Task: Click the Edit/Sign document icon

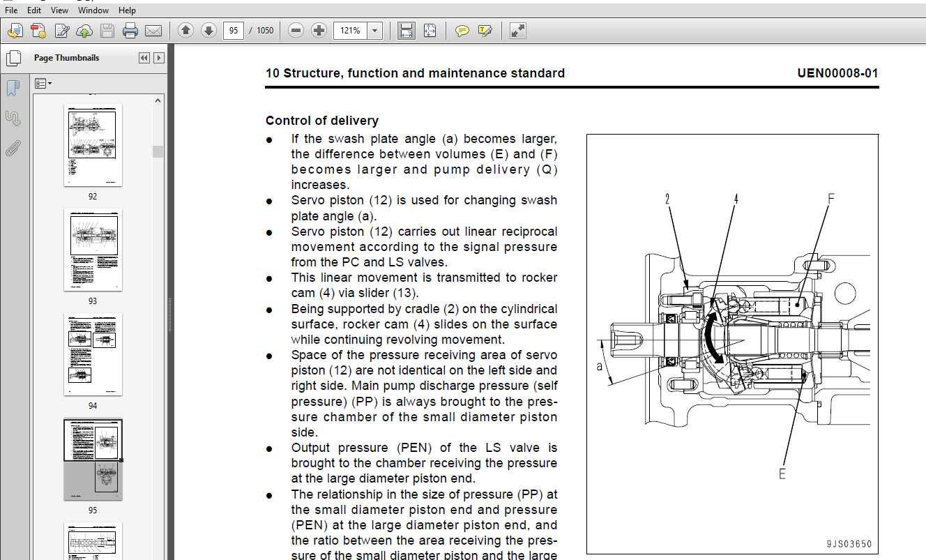Action: pyautogui.click(x=62, y=31)
